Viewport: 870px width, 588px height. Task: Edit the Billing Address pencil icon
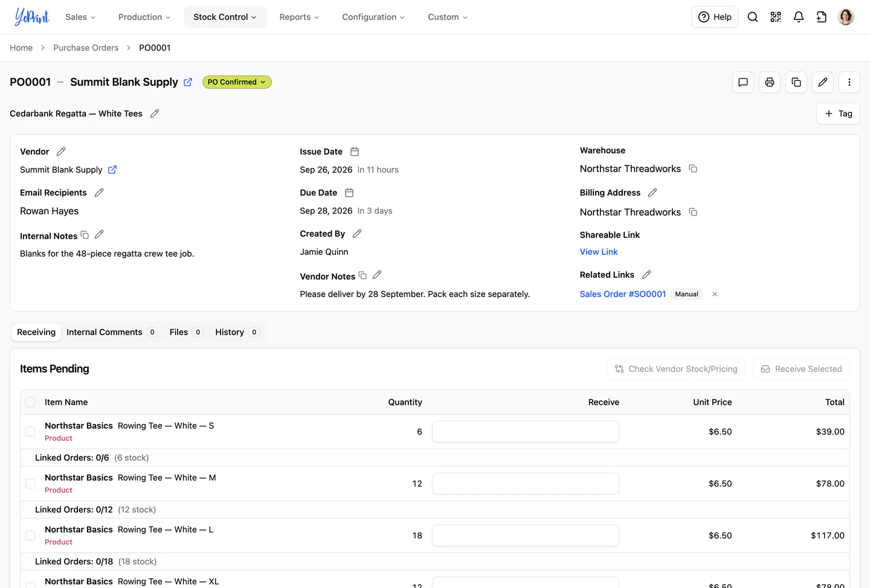pos(652,193)
